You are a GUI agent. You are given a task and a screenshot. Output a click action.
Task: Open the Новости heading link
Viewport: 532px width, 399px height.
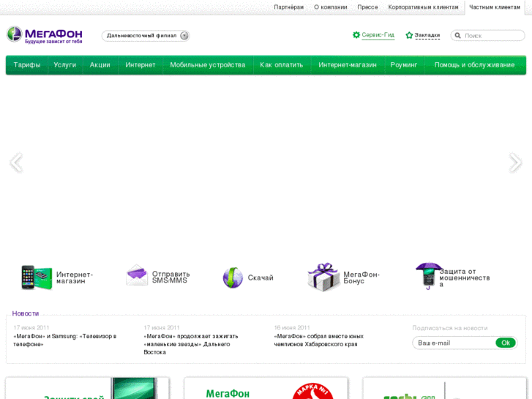click(x=26, y=313)
